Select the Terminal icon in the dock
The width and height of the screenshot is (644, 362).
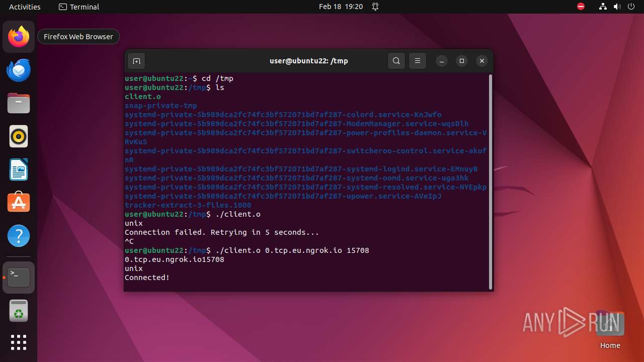[x=19, y=278]
